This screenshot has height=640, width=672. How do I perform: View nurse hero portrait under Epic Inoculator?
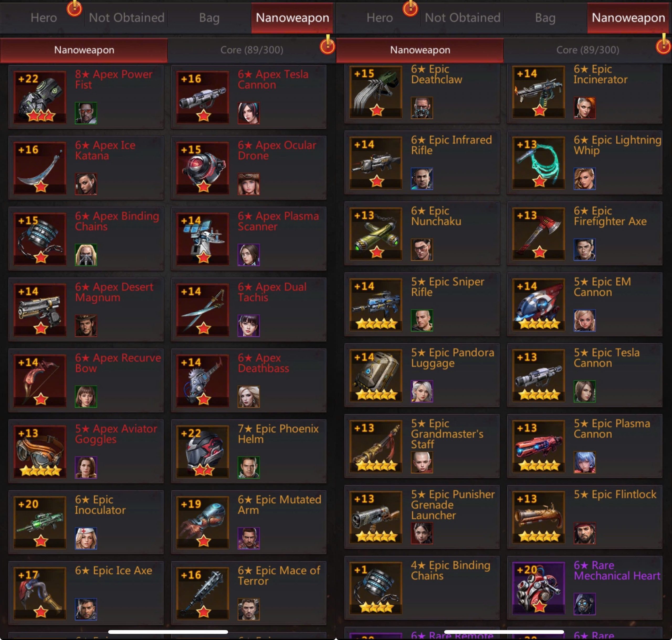coord(86,538)
